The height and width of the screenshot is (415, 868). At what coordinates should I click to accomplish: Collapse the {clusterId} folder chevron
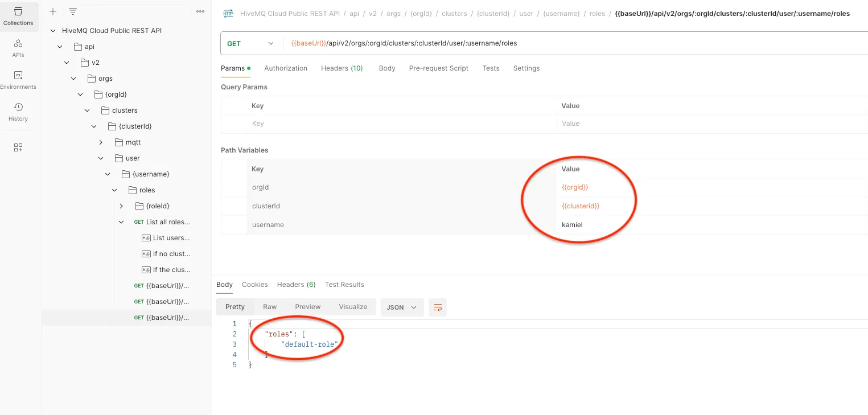click(94, 126)
